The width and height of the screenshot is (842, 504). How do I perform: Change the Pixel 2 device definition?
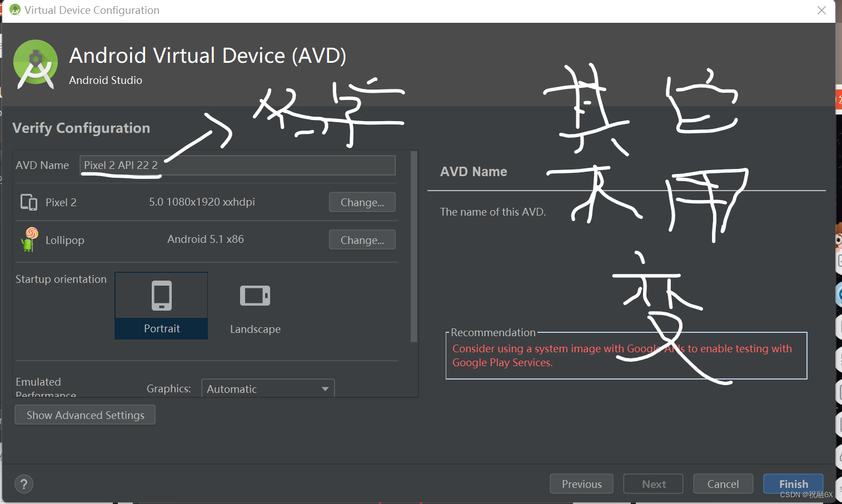(x=362, y=202)
